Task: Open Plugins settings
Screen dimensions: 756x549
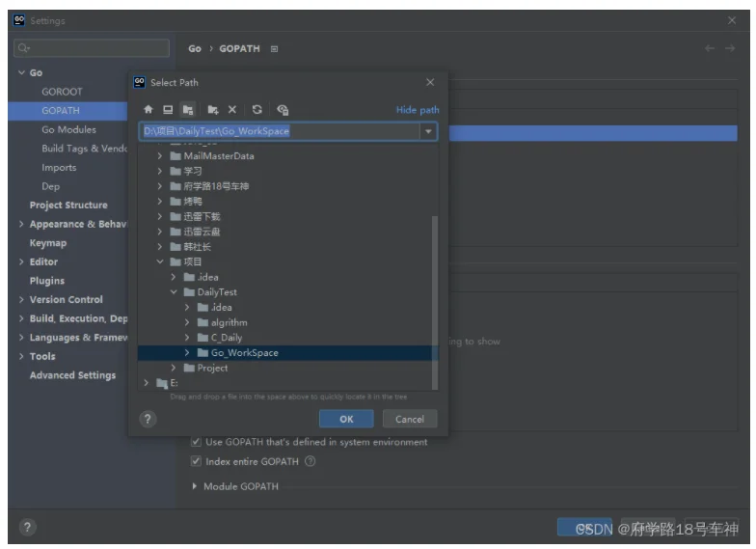Action: 46,281
